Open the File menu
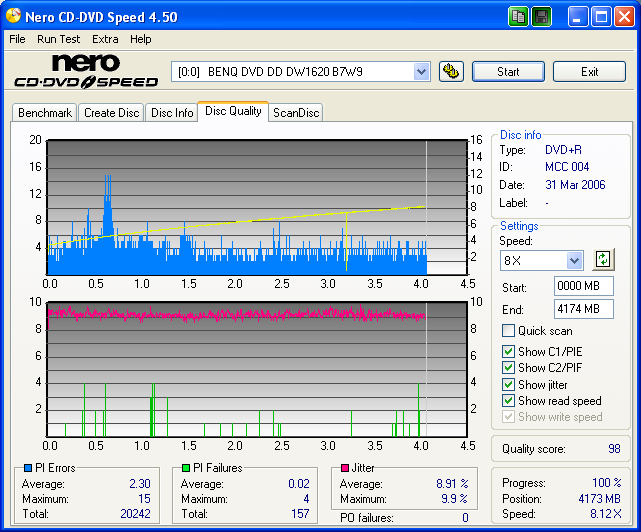641x532 pixels. click(17, 39)
